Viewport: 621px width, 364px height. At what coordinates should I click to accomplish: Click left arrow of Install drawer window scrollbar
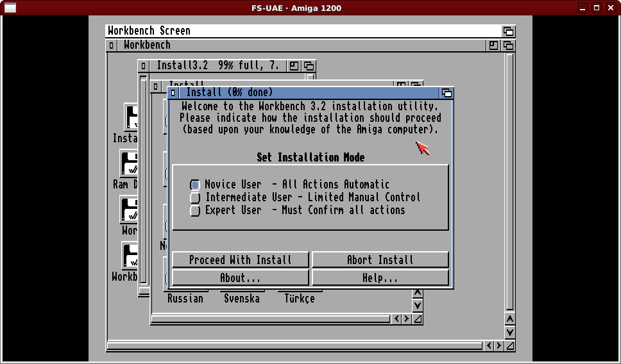397,319
